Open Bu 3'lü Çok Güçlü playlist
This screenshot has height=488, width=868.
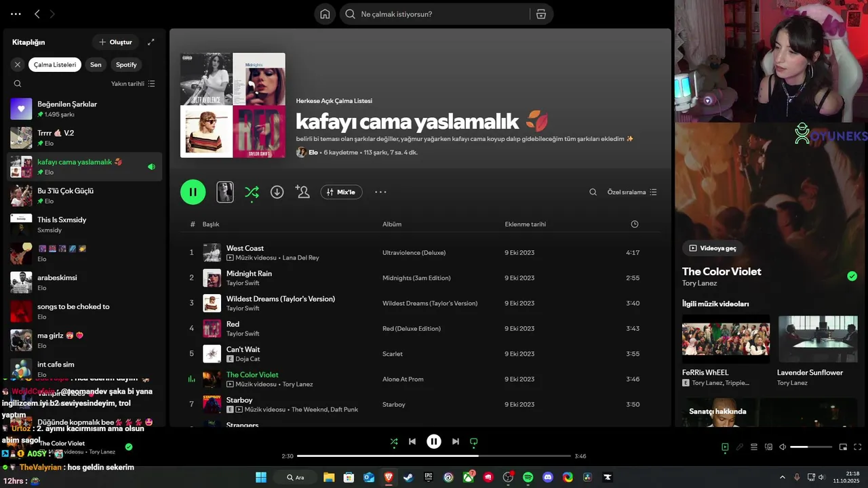tap(85, 195)
